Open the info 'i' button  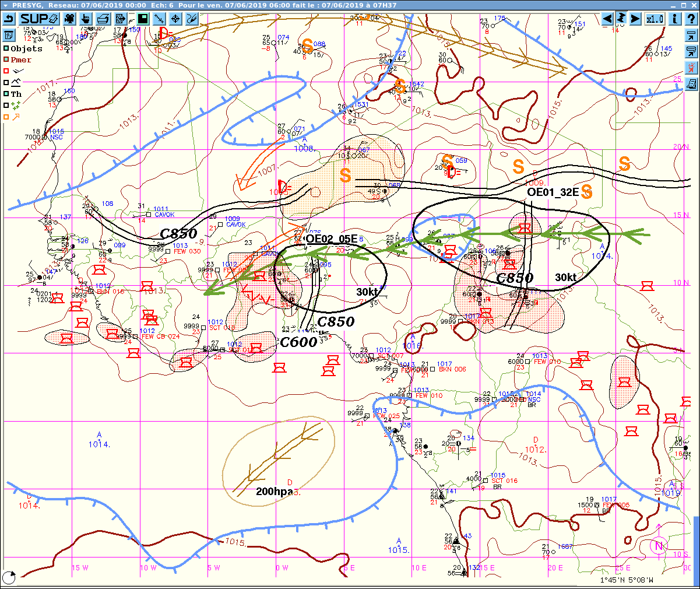675,19
